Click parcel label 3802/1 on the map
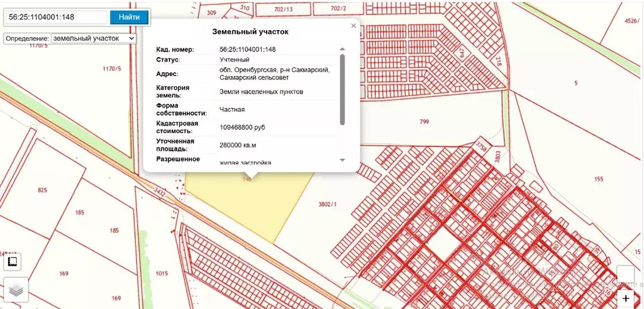The width and height of the screenshot is (644, 309). coord(327,203)
